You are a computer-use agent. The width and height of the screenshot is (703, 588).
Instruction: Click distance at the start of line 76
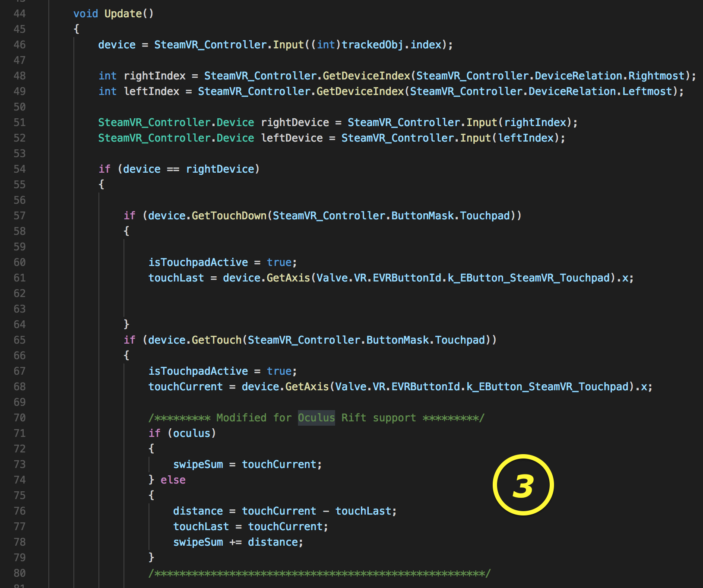(x=198, y=511)
